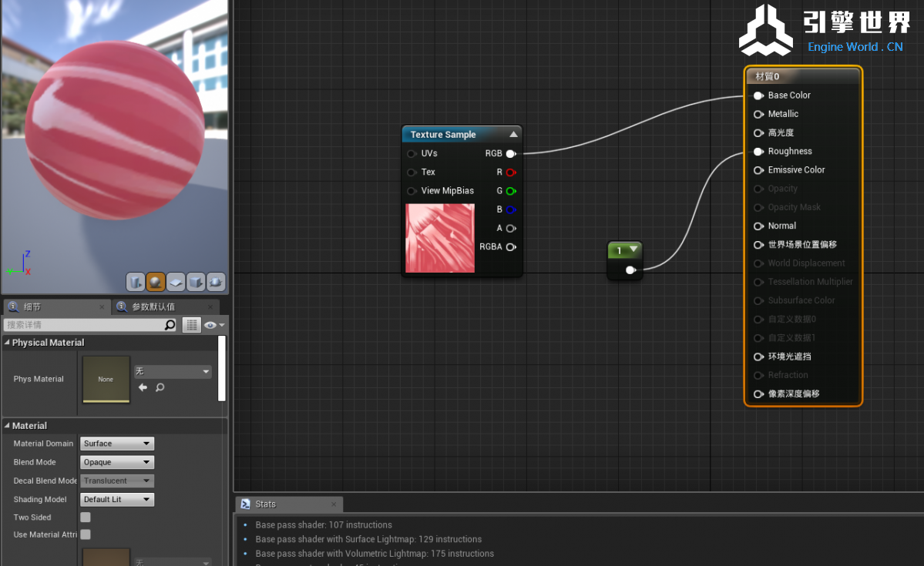
Task: Close the 参数默认值 tab
Action: coord(210,306)
